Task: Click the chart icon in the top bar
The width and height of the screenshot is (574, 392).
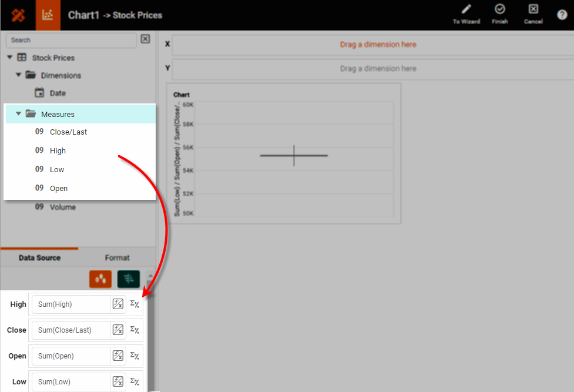Action: click(x=48, y=15)
